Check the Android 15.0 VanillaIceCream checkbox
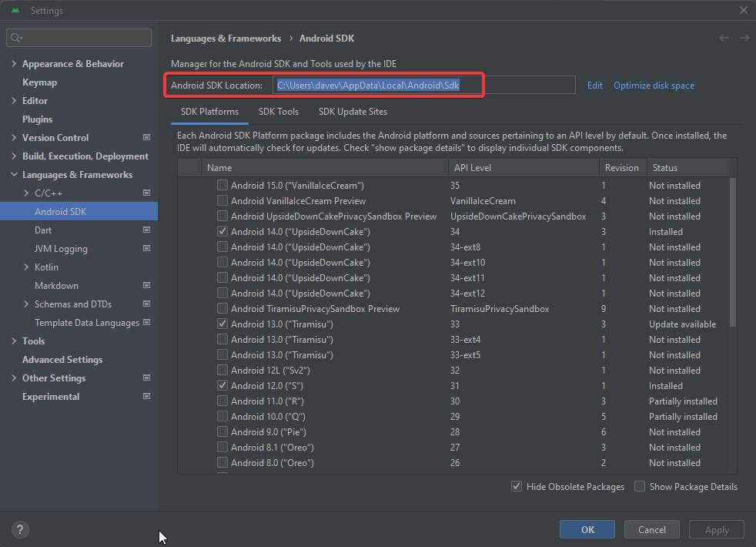 coord(222,186)
